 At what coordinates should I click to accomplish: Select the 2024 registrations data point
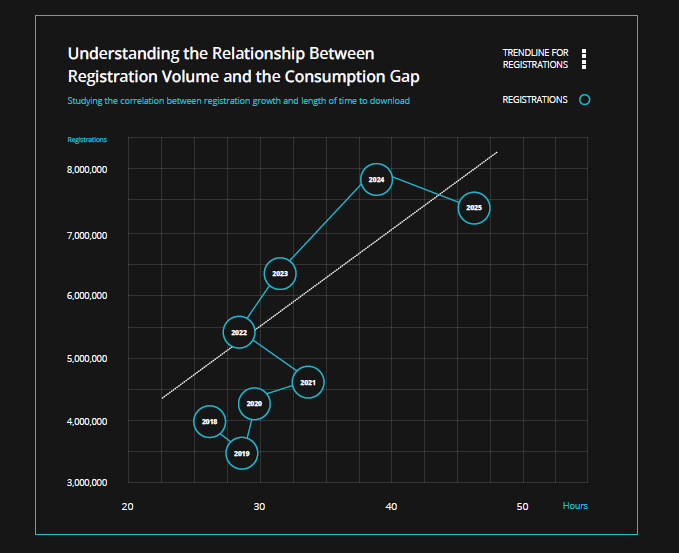pyautogui.click(x=376, y=180)
